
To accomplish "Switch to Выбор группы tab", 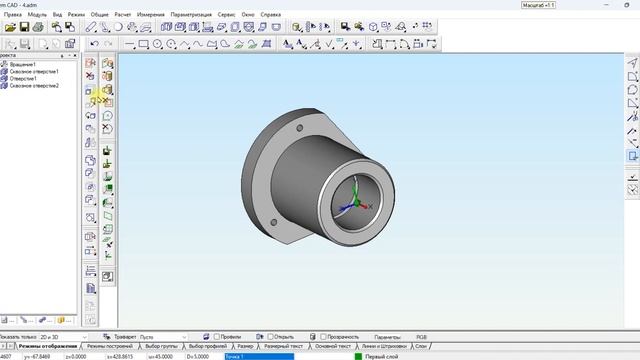I will (x=161, y=346).
